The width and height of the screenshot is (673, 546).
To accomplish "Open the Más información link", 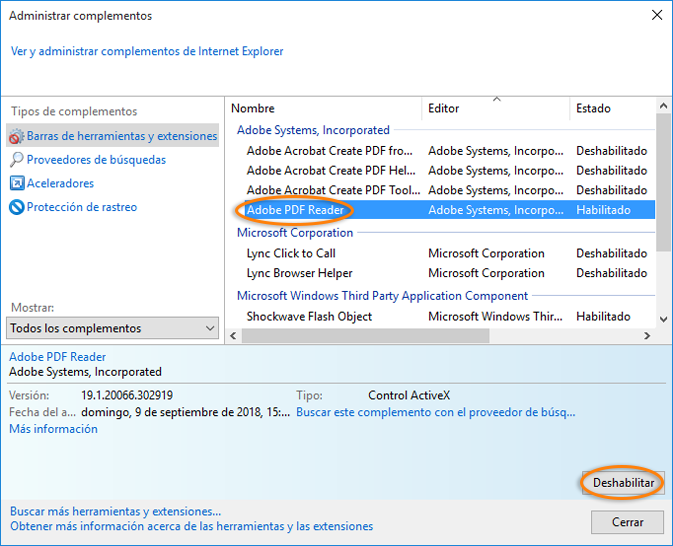I will pos(53,429).
